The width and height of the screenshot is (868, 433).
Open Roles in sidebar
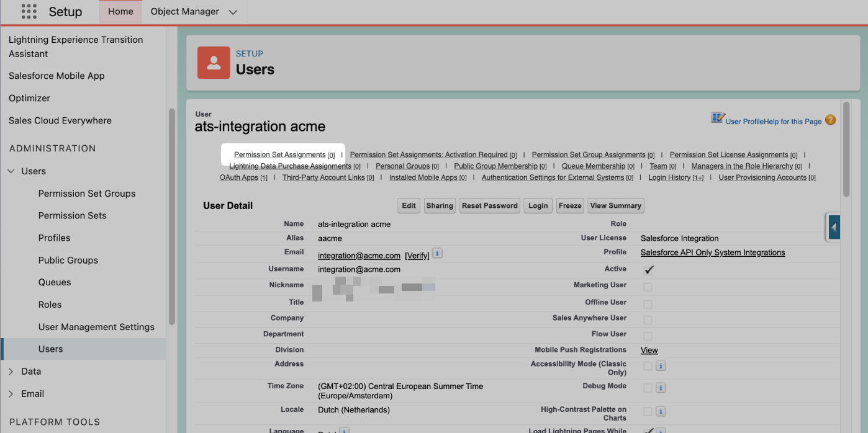(50, 305)
